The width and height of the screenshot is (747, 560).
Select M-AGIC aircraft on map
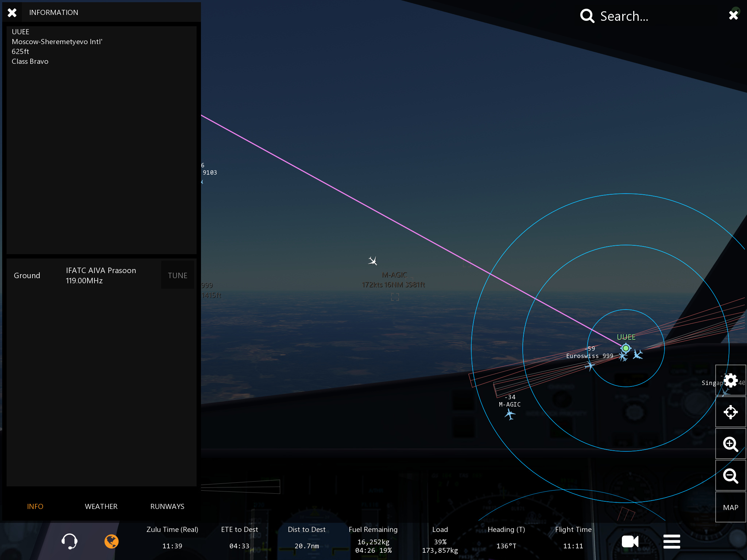(x=510, y=414)
